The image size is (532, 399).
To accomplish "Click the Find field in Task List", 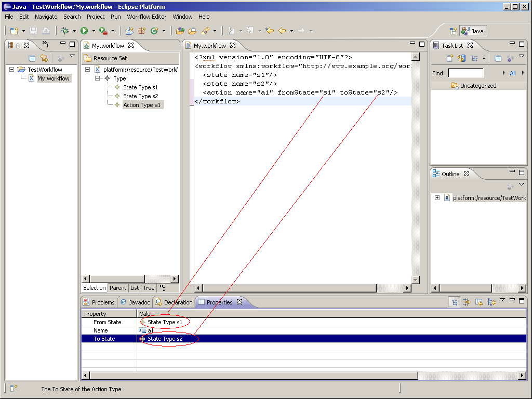I will pyautogui.click(x=465, y=73).
